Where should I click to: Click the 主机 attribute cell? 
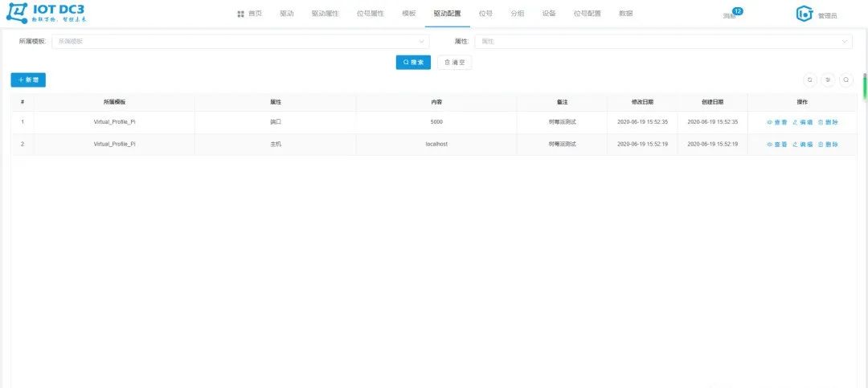(x=275, y=144)
